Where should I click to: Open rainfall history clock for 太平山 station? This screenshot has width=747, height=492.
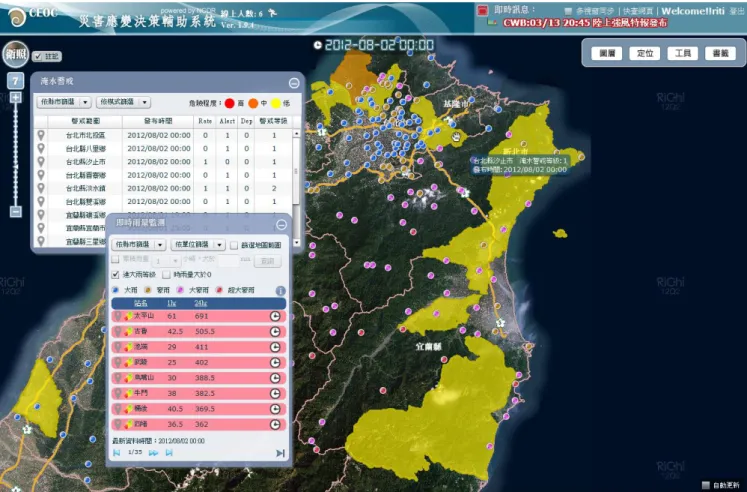pyautogui.click(x=275, y=316)
